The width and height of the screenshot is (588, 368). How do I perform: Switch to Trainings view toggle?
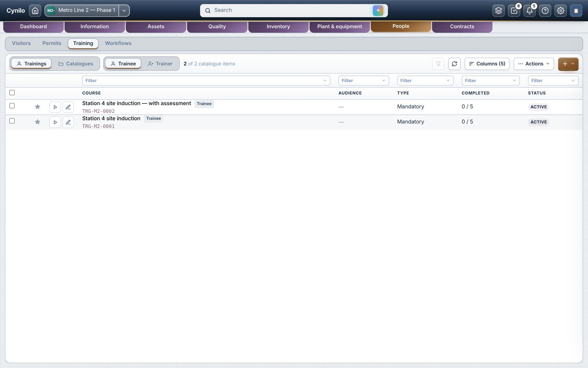pyautogui.click(x=31, y=64)
